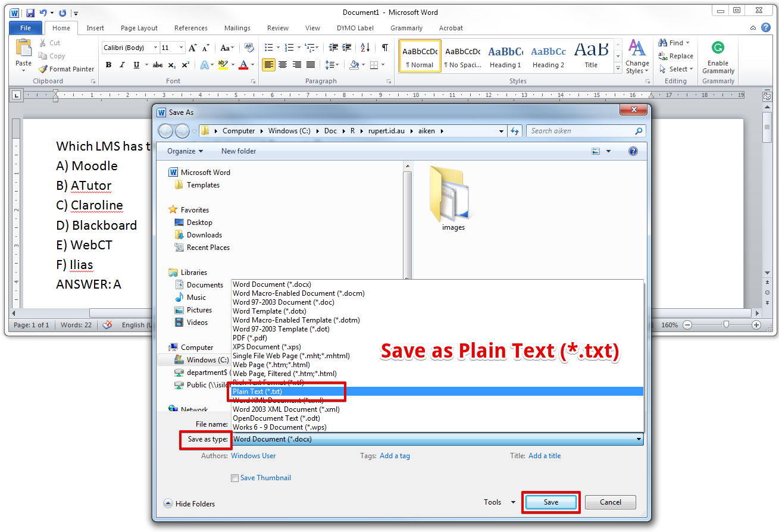Enable the Save Thumbnail checkbox

(235, 478)
